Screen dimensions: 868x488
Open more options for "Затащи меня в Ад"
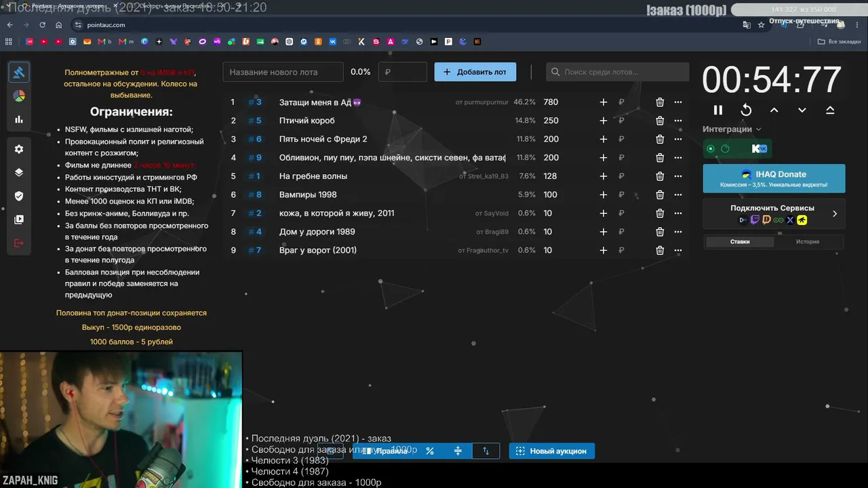pos(678,102)
